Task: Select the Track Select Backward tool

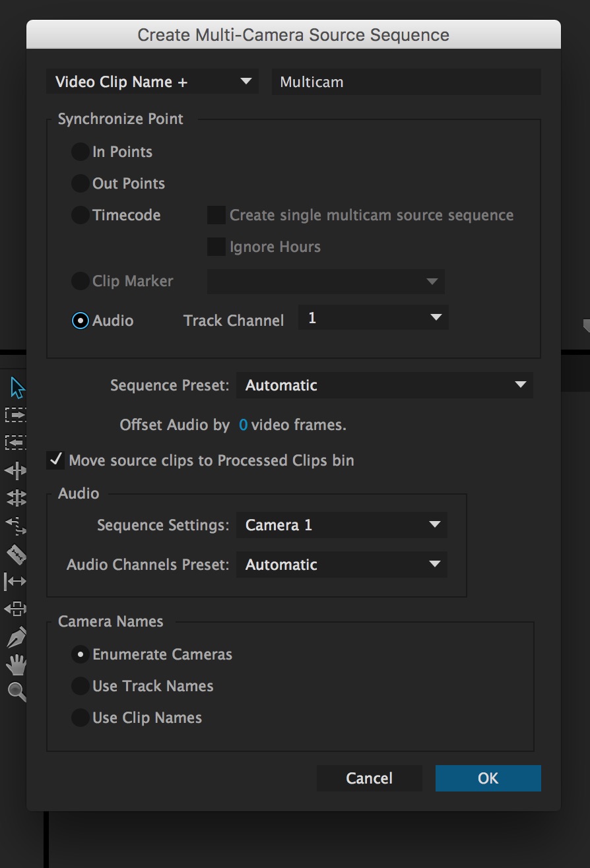Action: pyautogui.click(x=15, y=443)
